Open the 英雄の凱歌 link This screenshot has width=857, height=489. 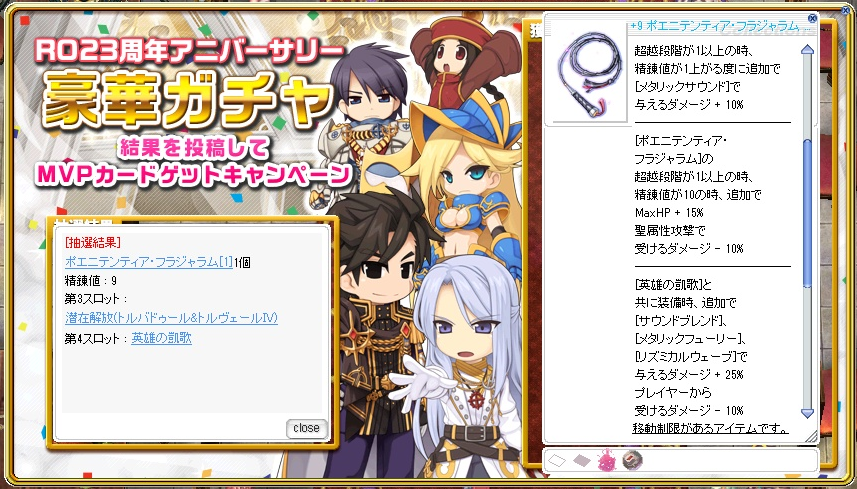[162, 338]
